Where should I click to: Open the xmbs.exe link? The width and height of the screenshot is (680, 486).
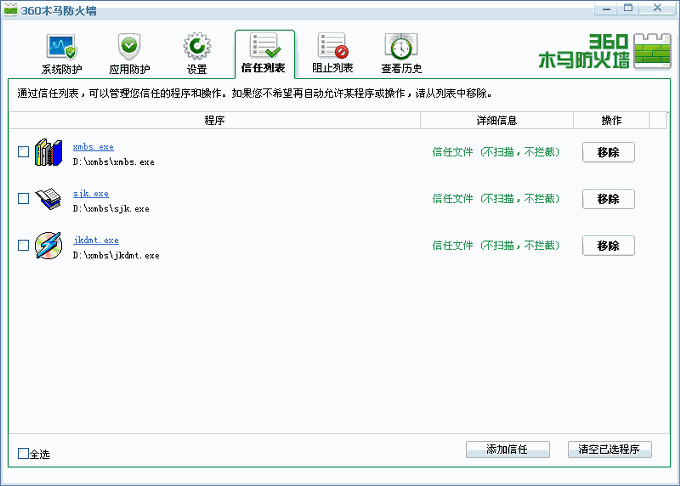pyautogui.click(x=93, y=147)
